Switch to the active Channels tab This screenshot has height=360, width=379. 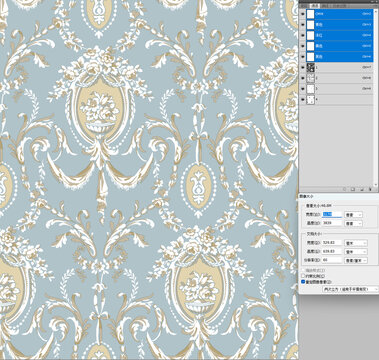point(315,6)
